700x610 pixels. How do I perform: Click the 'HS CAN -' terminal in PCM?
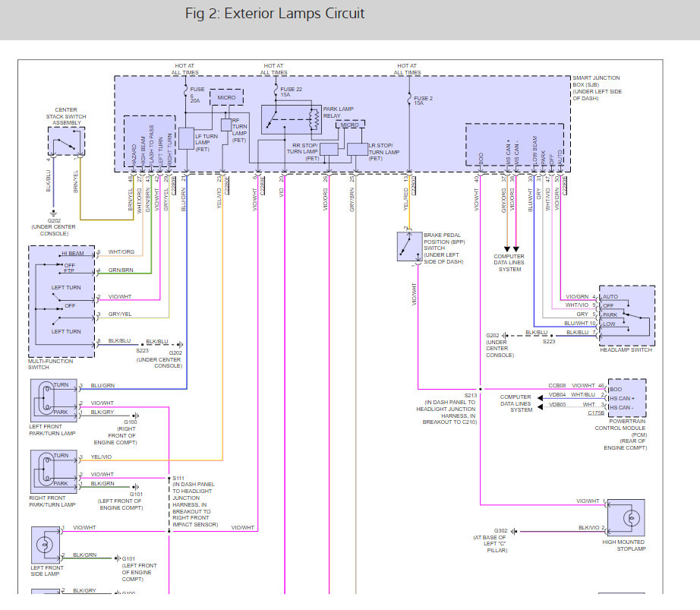pos(622,407)
